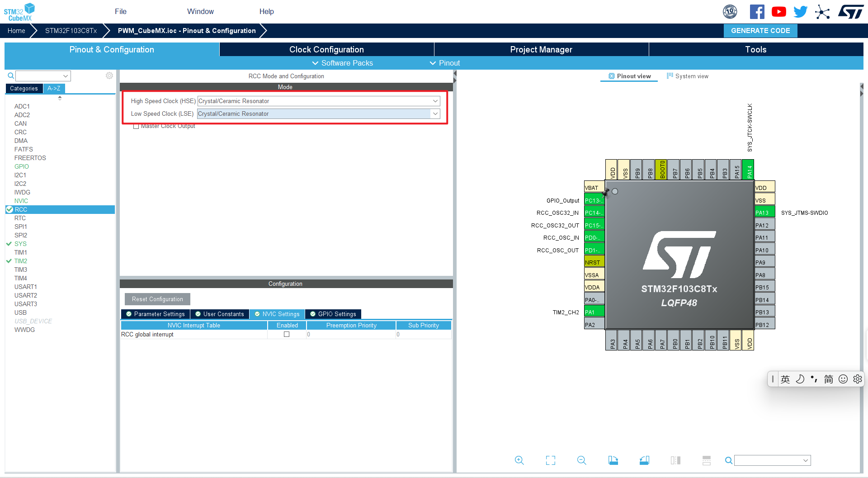Click the ST logo icon
The height and width of the screenshot is (478, 868).
tap(851, 12)
